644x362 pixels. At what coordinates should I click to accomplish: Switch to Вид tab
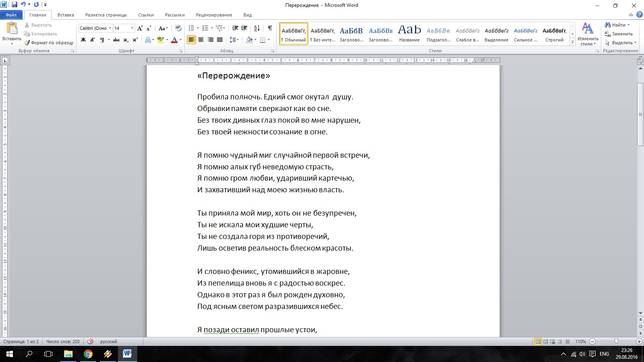click(x=248, y=15)
